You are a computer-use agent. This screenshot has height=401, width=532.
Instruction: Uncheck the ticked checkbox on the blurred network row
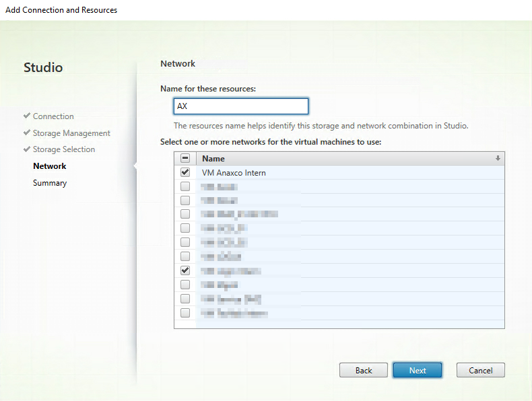(x=185, y=270)
